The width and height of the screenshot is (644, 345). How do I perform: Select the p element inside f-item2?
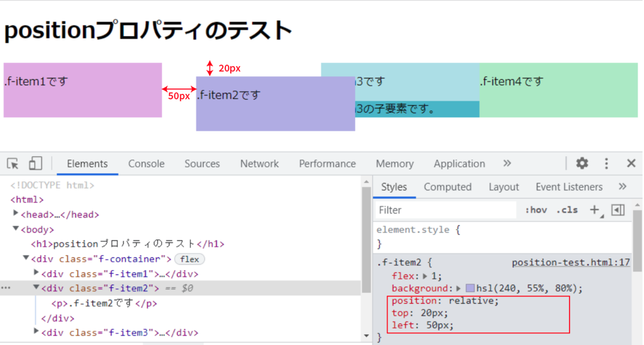180,303
